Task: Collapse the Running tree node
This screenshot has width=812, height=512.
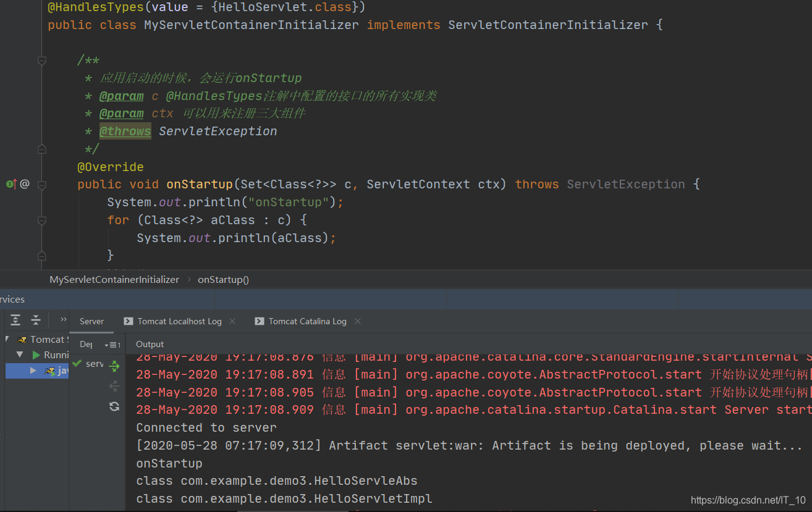Action: (20, 355)
